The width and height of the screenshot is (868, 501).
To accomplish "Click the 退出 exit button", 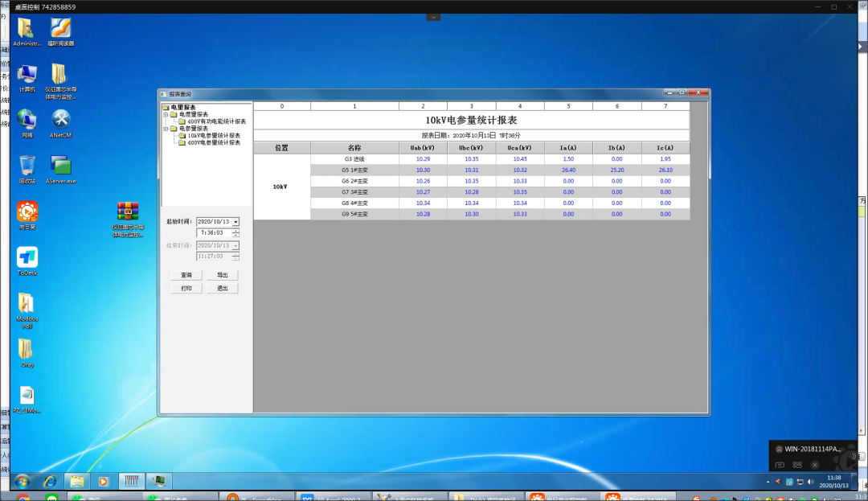I will 223,287.
